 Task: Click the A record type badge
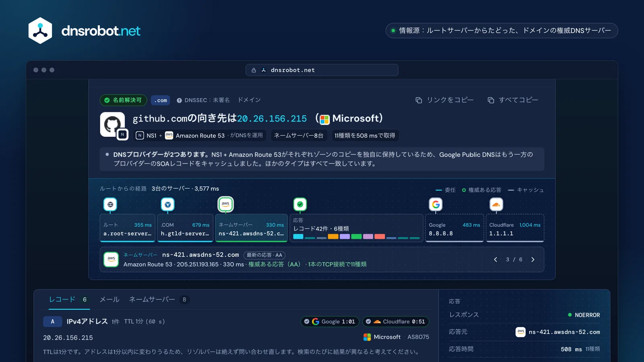(x=52, y=321)
